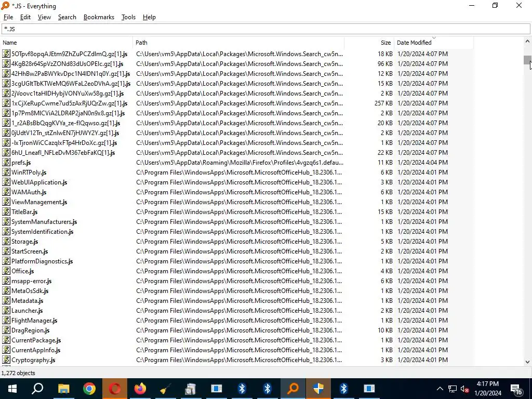This screenshot has width=532, height=399.
Task: Select the JS icon of prefs.js
Action: click(6, 163)
